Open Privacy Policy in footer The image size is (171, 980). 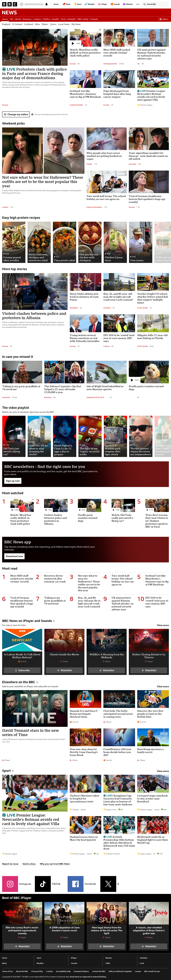[37, 971]
